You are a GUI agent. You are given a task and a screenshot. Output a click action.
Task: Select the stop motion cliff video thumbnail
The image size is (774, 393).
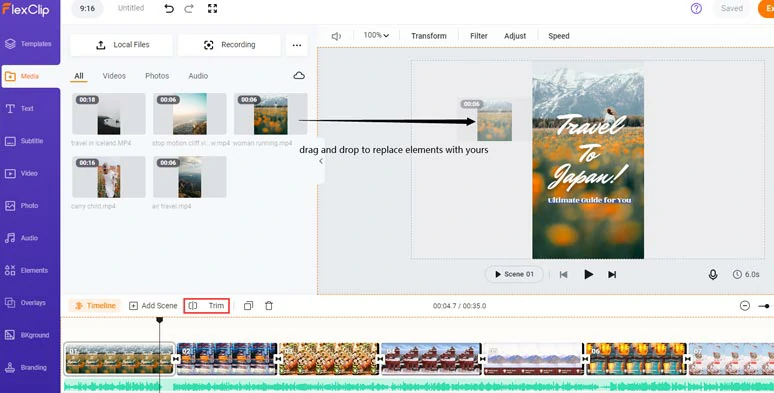point(190,114)
